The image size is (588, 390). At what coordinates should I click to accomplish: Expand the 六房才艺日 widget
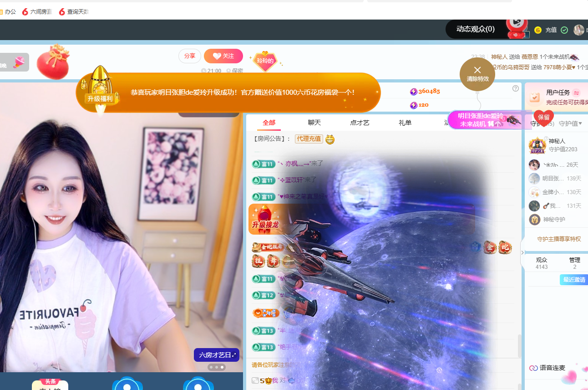point(217,355)
